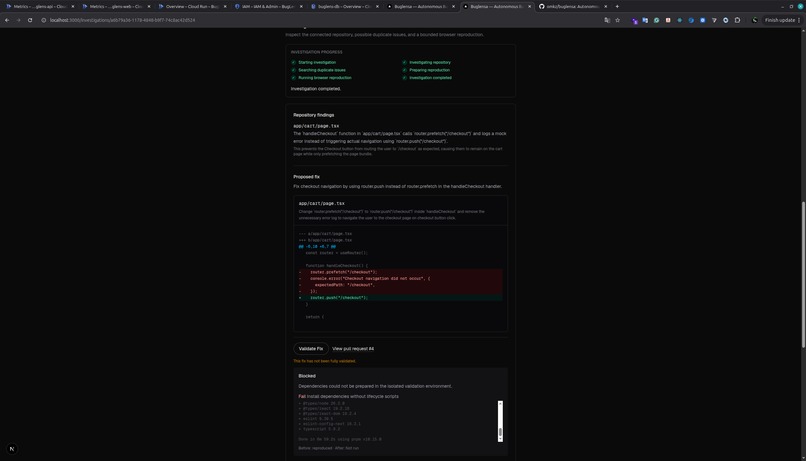Click the Running browser reproduction checkmark
Screen dimensions: 806x461
click(294, 78)
